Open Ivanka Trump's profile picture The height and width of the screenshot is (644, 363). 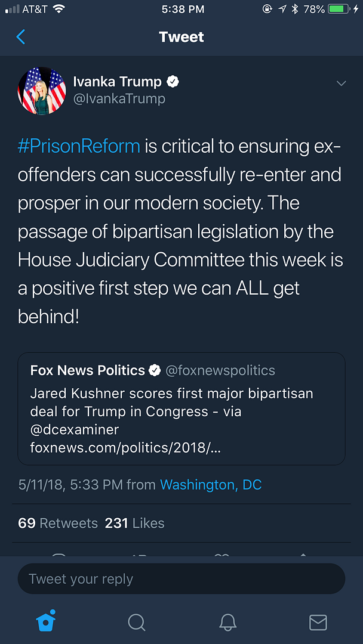click(42, 91)
